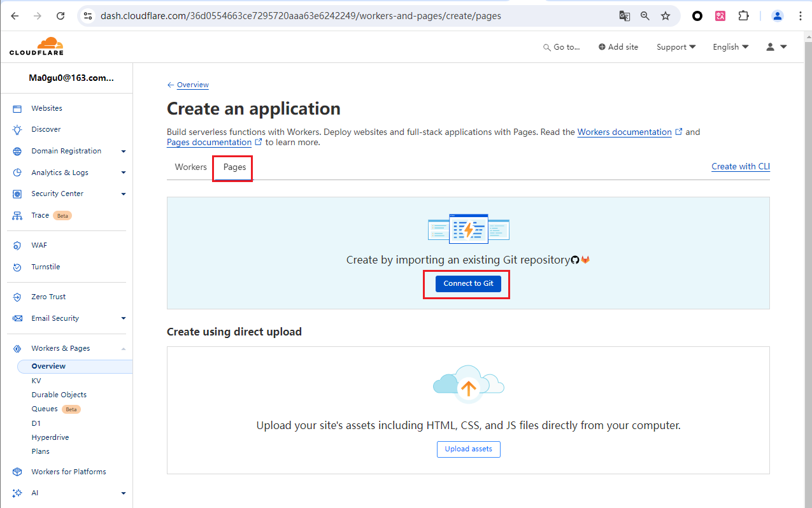Open site information icon in address bar
The height and width of the screenshot is (508, 812).
pyautogui.click(x=88, y=16)
